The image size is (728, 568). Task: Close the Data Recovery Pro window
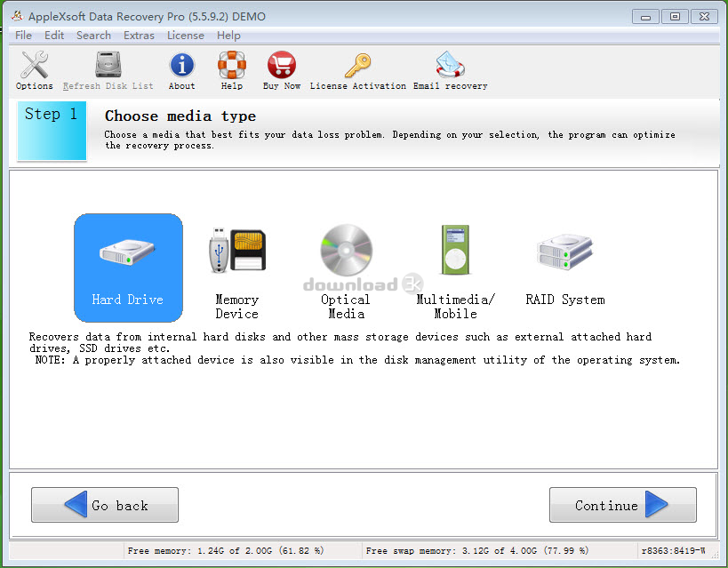click(704, 17)
